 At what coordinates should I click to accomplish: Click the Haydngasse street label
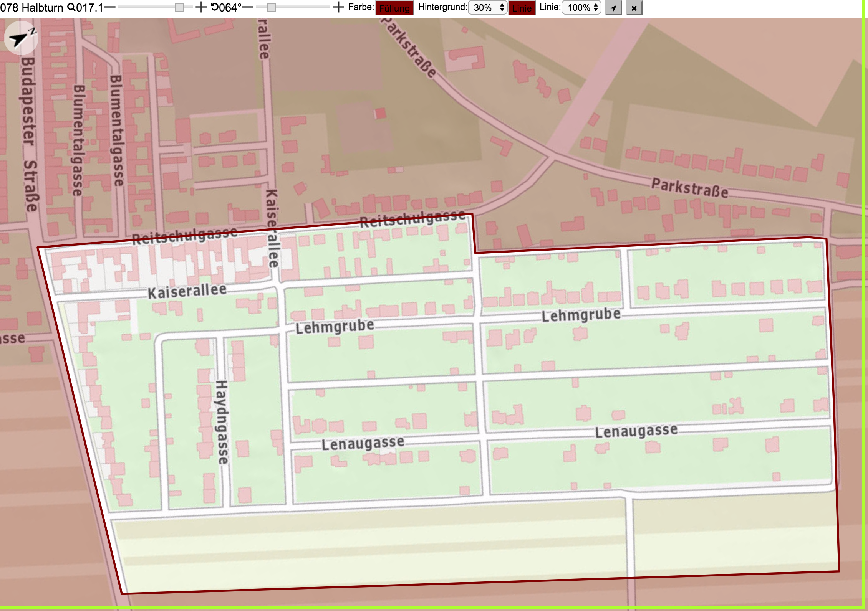click(222, 422)
